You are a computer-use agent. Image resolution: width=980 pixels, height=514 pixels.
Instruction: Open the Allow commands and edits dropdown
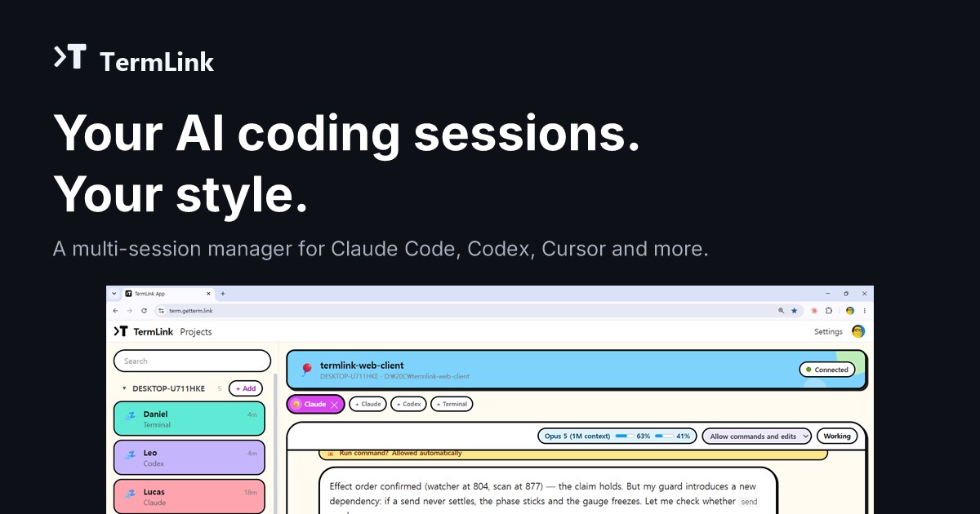click(756, 436)
